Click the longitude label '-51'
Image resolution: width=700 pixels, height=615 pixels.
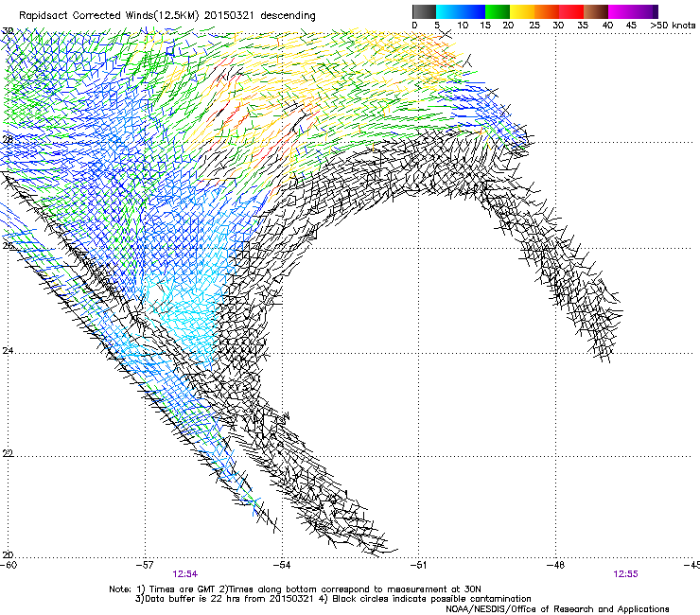[418, 565]
